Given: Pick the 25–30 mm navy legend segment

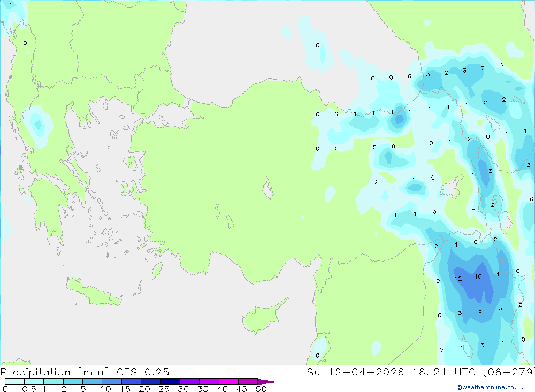Looking at the screenshot, I should pos(170,381).
